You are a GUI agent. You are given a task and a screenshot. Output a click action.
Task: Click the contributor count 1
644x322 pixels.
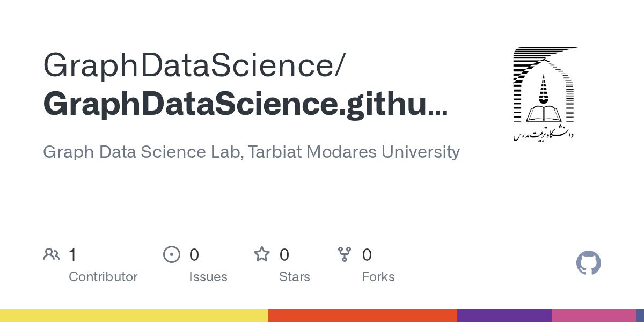(x=72, y=255)
